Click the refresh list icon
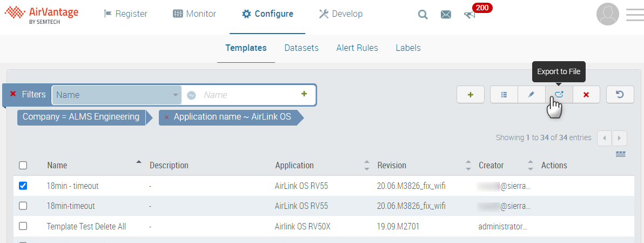The height and width of the screenshot is (243, 644). click(620, 95)
